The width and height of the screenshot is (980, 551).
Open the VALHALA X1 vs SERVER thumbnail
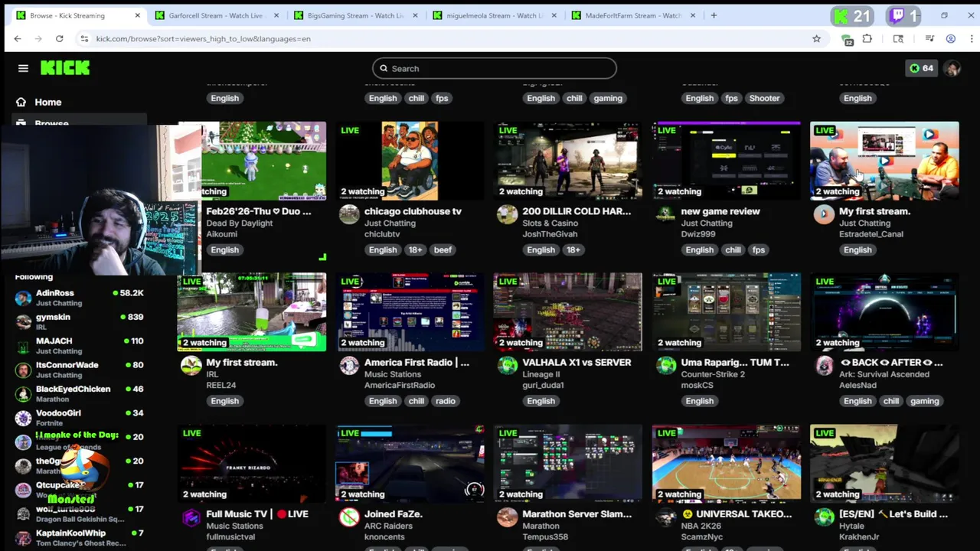(x=568, y=312)
